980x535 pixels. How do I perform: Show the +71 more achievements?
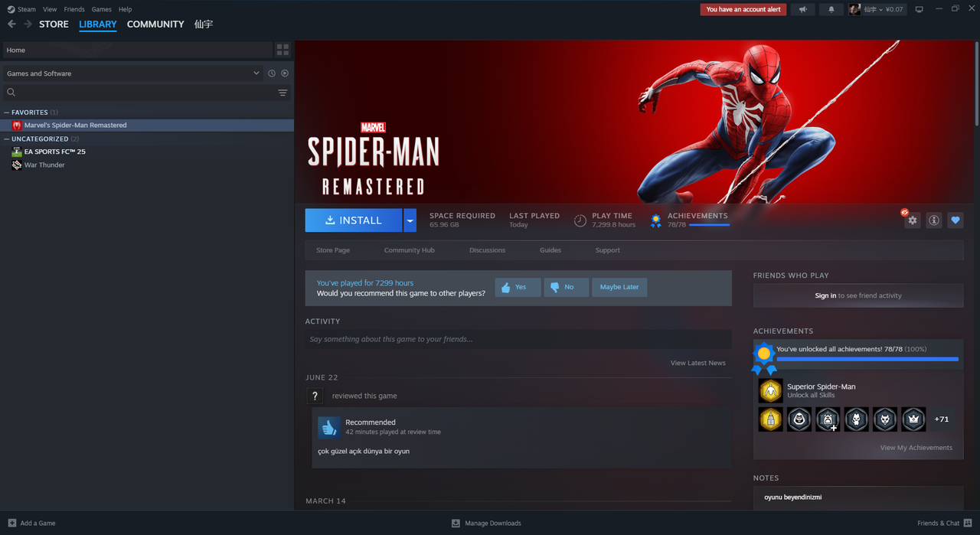click(942, 419)
